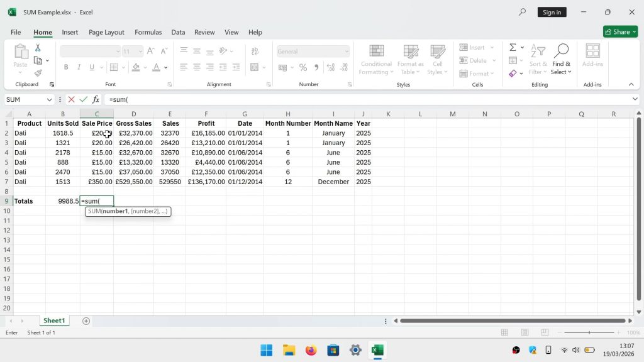
Task: Click the Sign in button
Action: point(552,12)
